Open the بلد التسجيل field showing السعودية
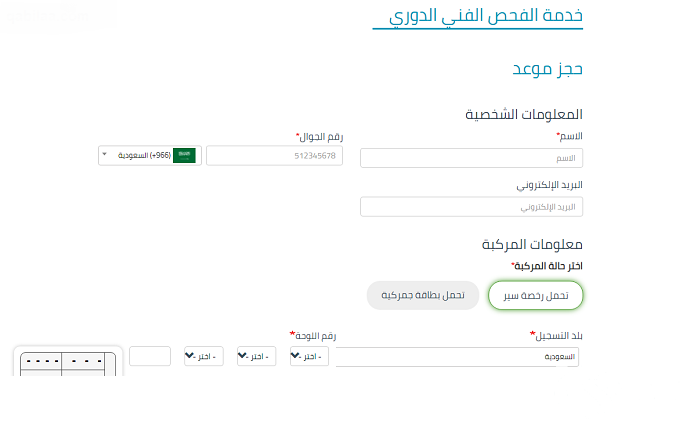Image resolution: width=687 pixels, height=426 pixels. coord(457,357)
